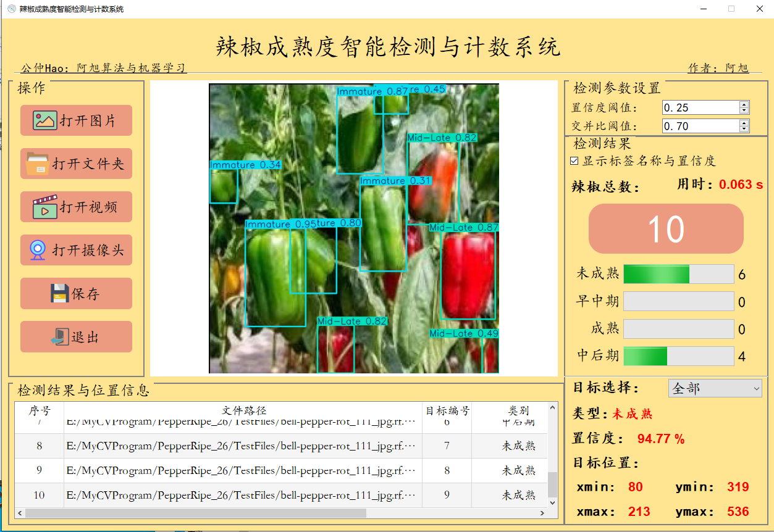Click the 文件路径 column header
The image size is (774, 532).
click(243, 410)
